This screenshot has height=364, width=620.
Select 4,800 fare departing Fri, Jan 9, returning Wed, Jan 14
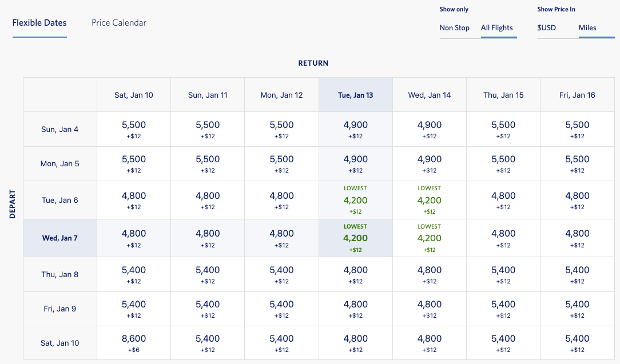[x=429, y=309]
